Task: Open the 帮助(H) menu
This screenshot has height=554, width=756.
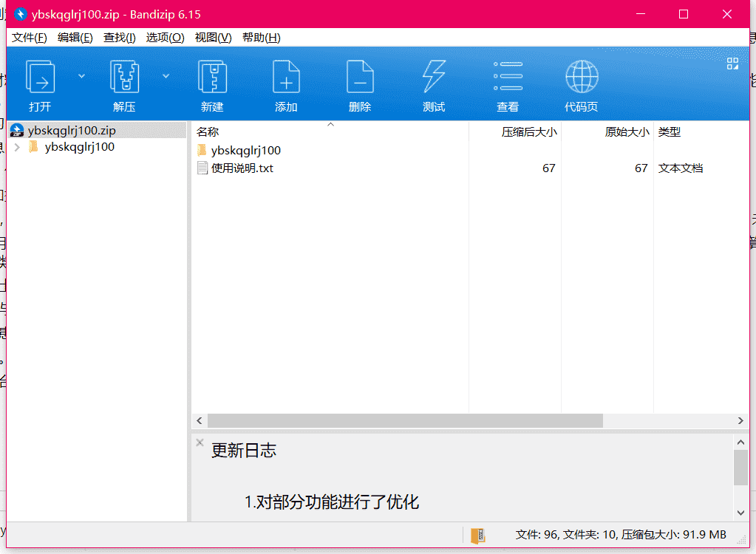Action: coord(262,38)
